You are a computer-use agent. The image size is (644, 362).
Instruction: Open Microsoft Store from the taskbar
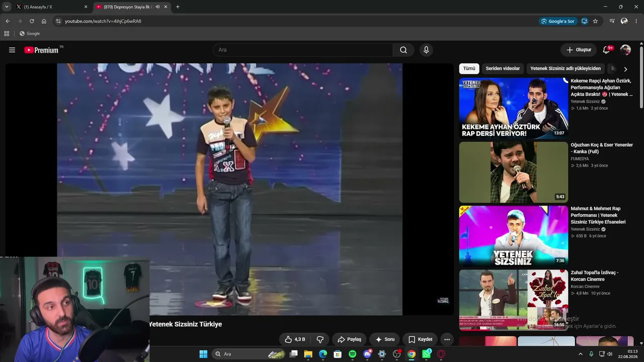(338, 354)
